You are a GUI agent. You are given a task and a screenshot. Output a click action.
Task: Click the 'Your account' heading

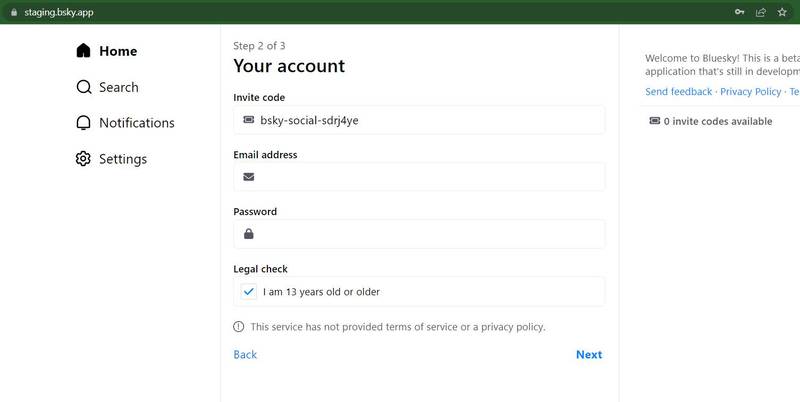click(x=289, y=66)
